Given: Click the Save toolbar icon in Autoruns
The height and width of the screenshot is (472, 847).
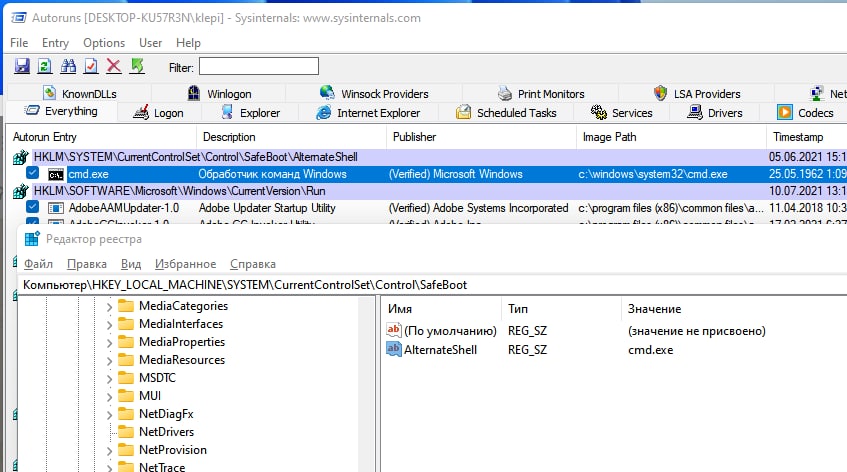Looking at the screenshot, I should coord(22,66).
